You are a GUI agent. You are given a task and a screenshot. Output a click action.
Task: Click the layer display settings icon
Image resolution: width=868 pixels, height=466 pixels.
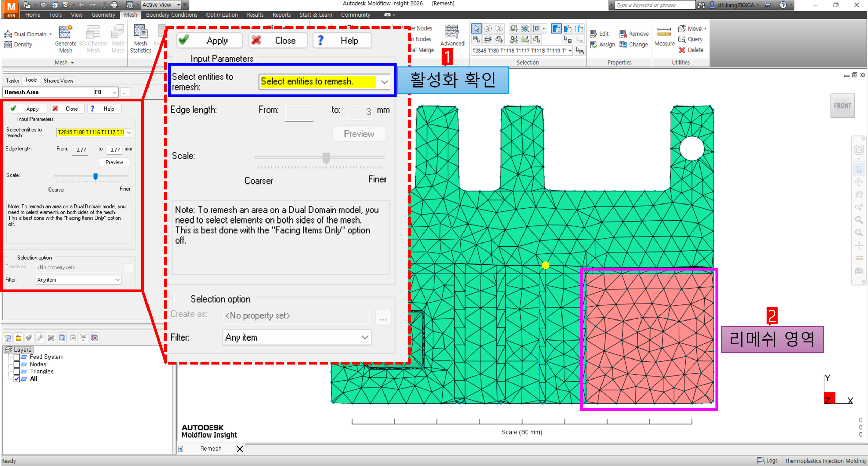click(x=62, y=338)
